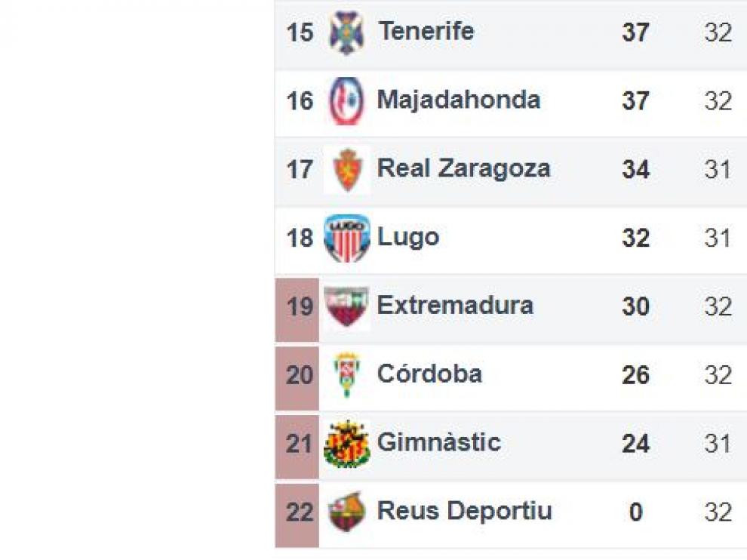
Task: Click the highlighted position 19 cell
Action: point(297,310)
